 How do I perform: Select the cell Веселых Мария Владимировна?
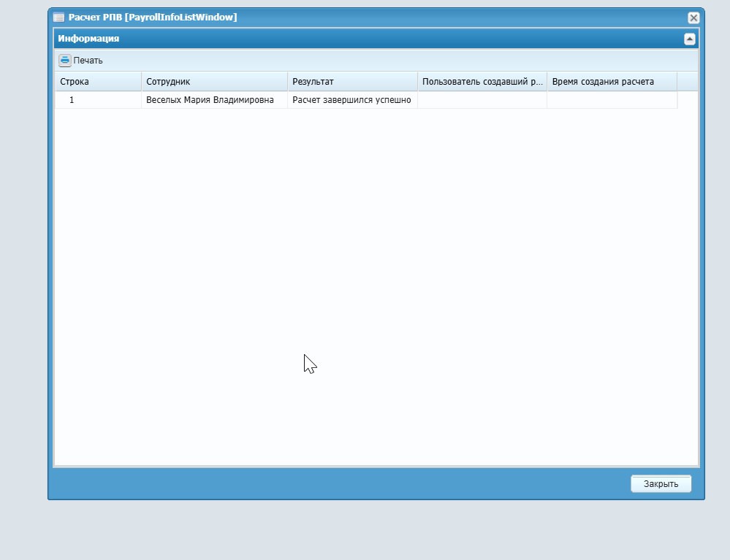[x=215, y=100]
